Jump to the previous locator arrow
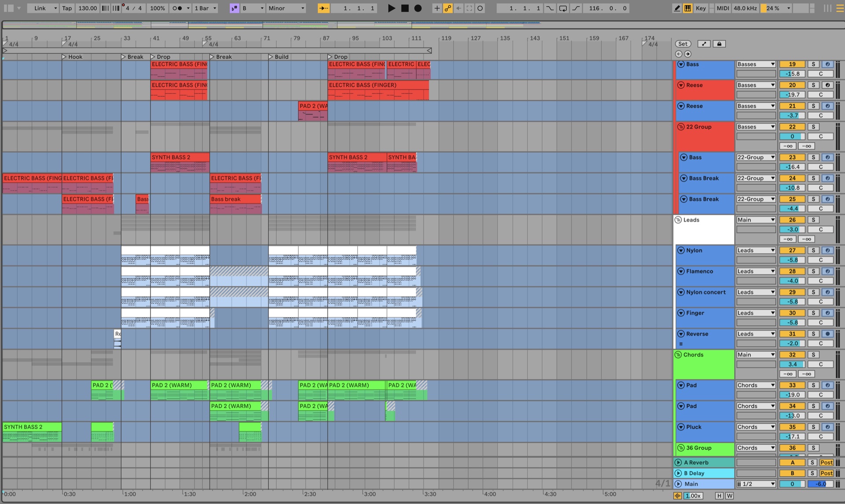The height and width of the screenshot is (504, 845). coord(679,54)
